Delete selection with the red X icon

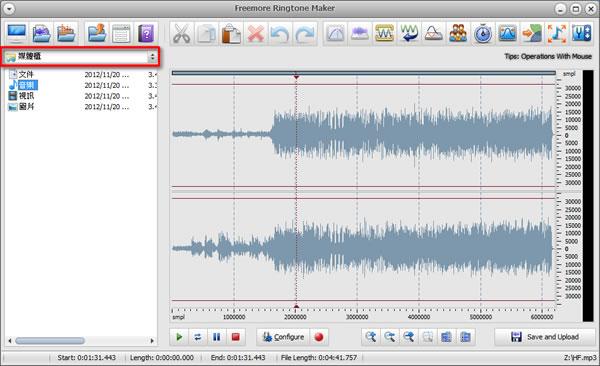point(256,34)
